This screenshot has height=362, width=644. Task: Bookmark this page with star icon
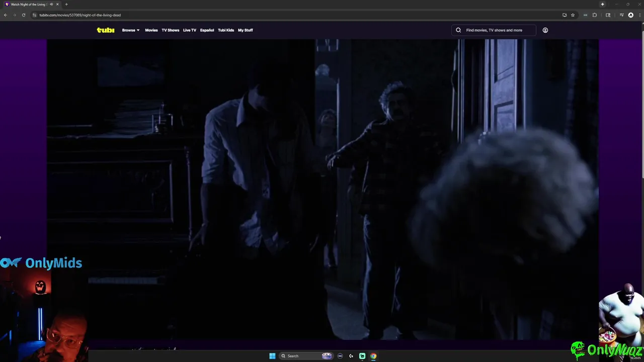(x=573, y=15)
